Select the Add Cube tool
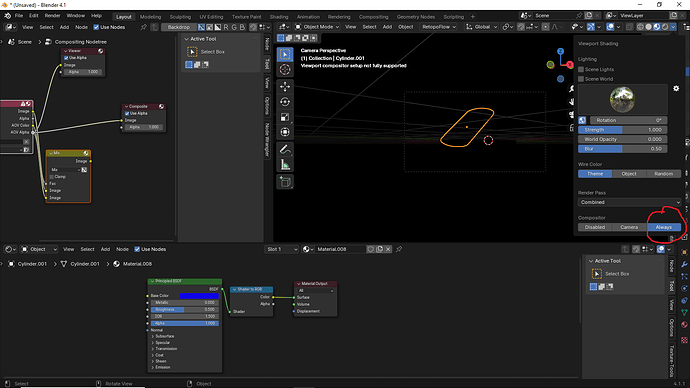This screenshot has width=690, height=388. click(x=285, y=182)
